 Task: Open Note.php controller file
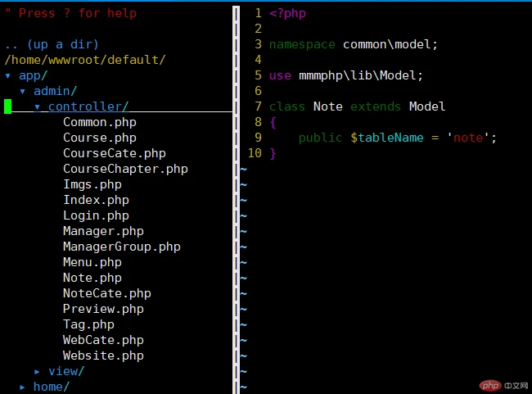point(92,278)
